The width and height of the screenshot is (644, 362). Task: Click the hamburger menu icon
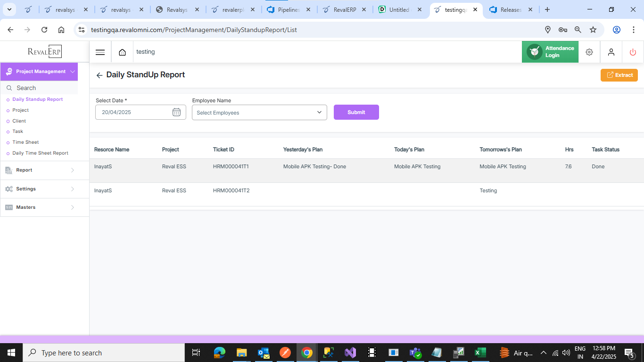point(100,52)
